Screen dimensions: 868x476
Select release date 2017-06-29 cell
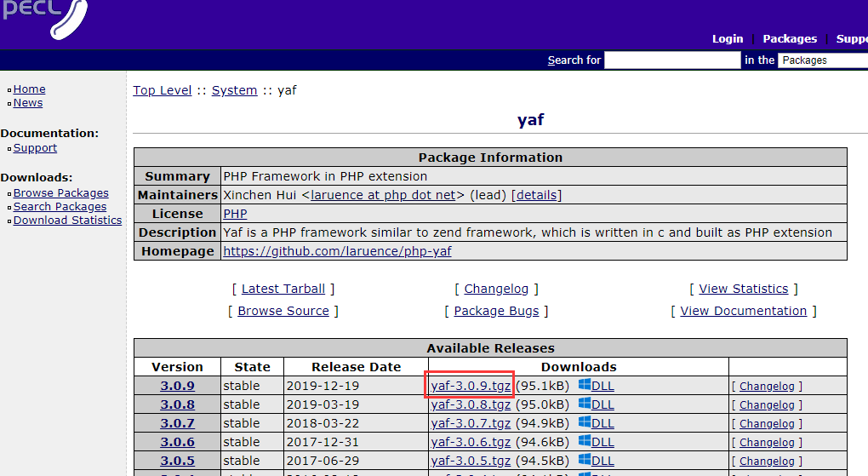click(356, 461)
